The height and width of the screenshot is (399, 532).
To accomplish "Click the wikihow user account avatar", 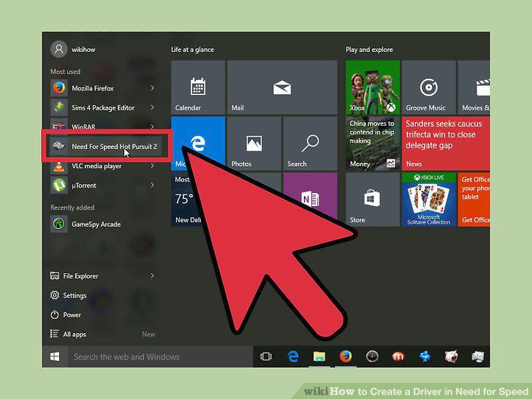I will pyautogui.click(x=59, y=50).
